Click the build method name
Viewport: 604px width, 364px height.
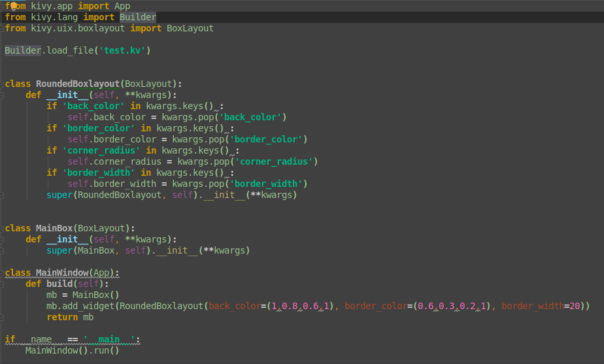tap(59, 284)
